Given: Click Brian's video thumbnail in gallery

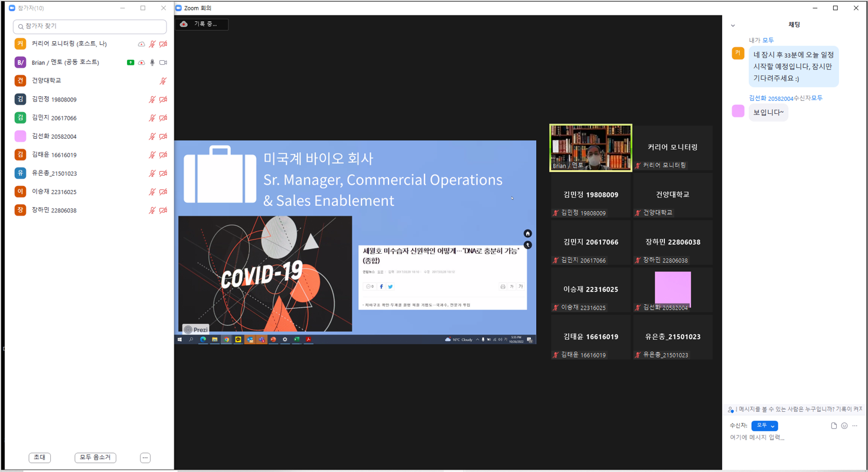Looking at the screenshot, I should pyautogui.click(x=590, y=147).
